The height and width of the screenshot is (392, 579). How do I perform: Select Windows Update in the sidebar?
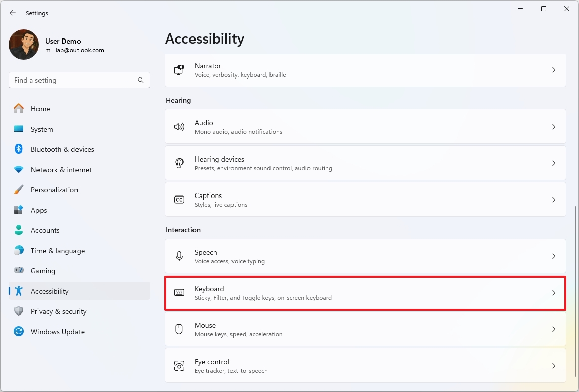click(x=57, y=332)
